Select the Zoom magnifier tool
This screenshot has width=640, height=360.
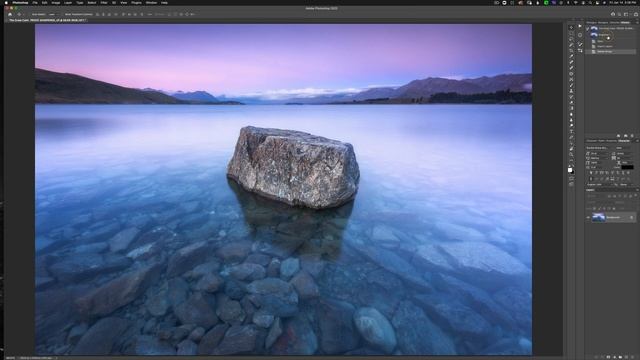tap(571, 154)
